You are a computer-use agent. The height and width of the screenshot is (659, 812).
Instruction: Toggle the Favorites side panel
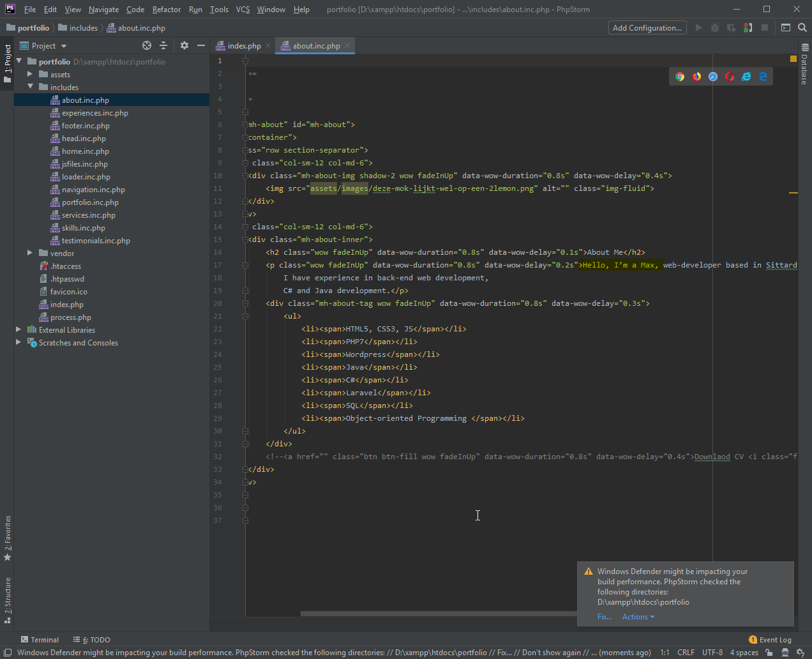pos(8,538)
